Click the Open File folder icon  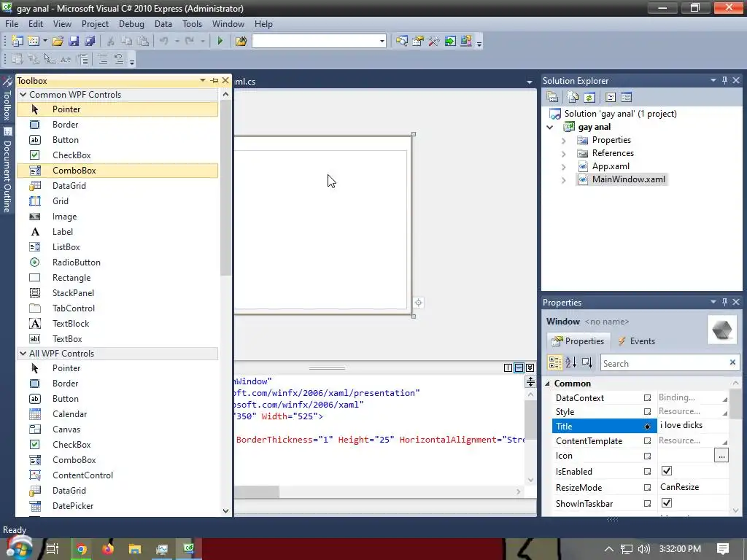(58, 41)
